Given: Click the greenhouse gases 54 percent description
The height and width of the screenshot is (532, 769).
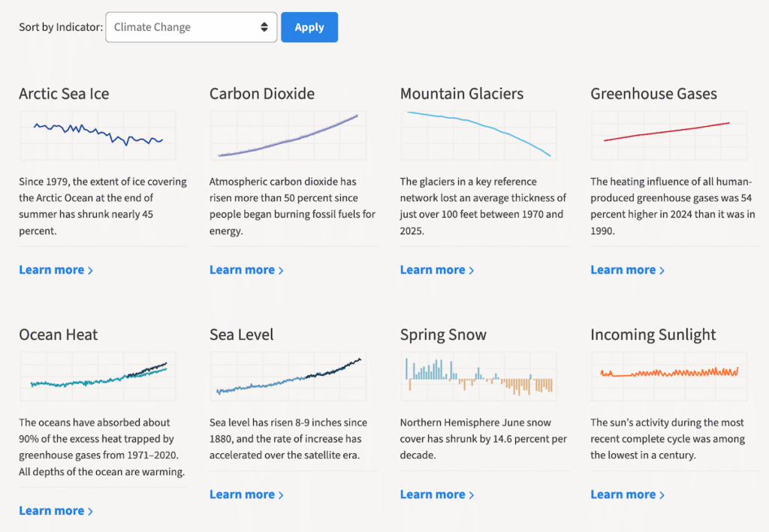Looking at the screenshot, I should click(673, 206).
